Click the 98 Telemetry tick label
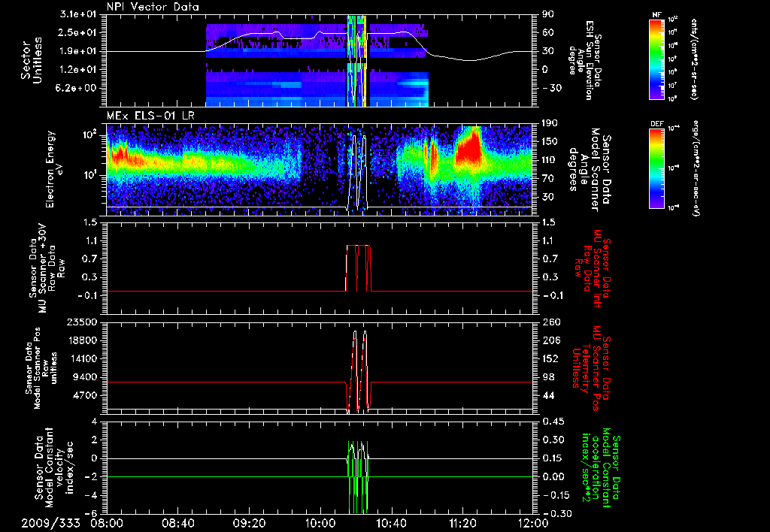 click(547, 377)
